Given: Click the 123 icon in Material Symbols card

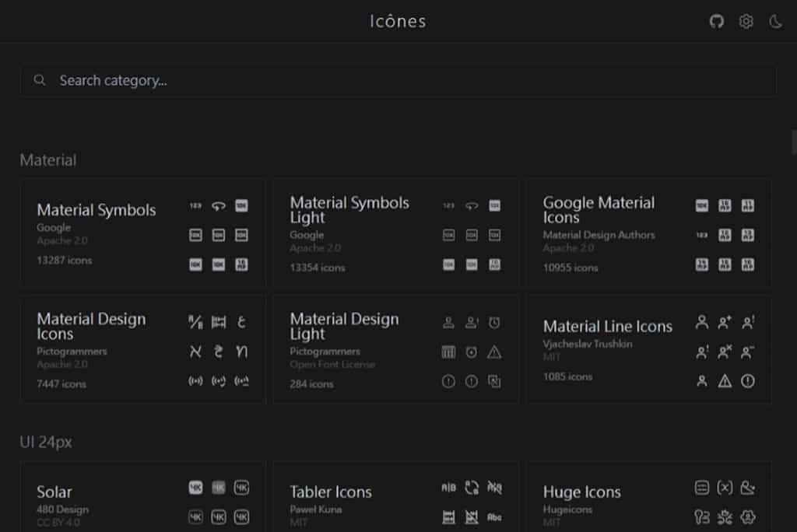Looking at the screenshot, I should [195, 206].
